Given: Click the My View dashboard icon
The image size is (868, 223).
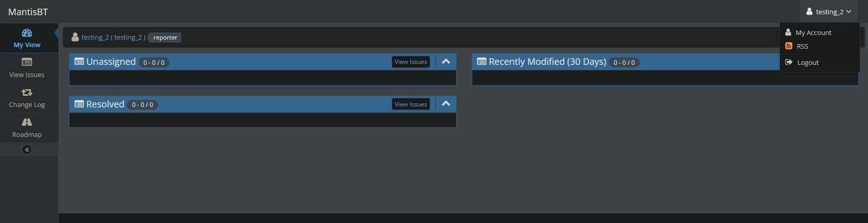Looking at the screenshot, I should 27,33.
